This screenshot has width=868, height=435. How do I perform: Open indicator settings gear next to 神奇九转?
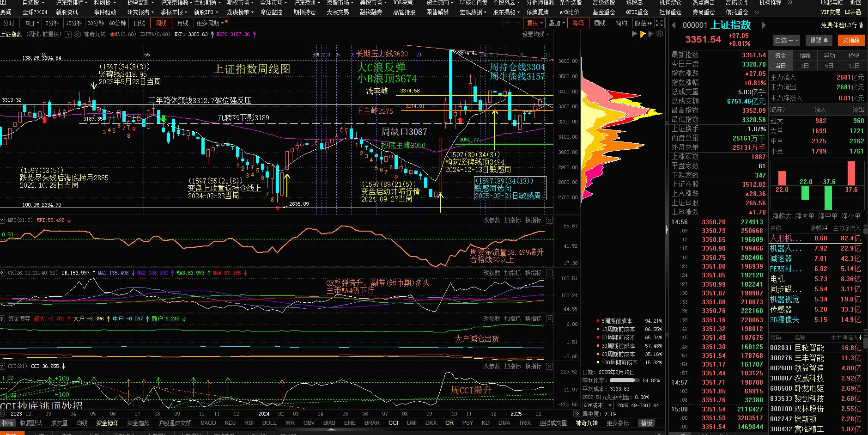click(x=78, y=34)
